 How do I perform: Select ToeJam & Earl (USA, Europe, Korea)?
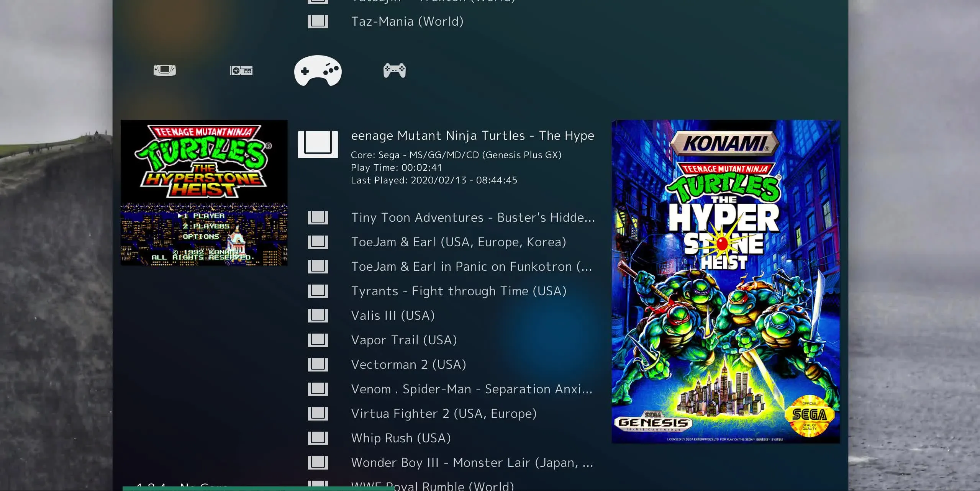pyautogui.click(x=459, y=242)
